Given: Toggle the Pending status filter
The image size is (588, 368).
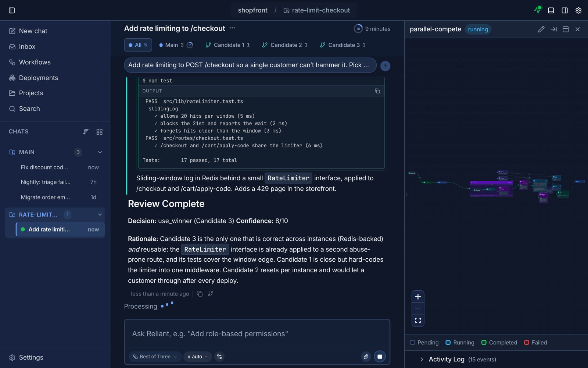Looking at the screenshot, I should [424, 343].
